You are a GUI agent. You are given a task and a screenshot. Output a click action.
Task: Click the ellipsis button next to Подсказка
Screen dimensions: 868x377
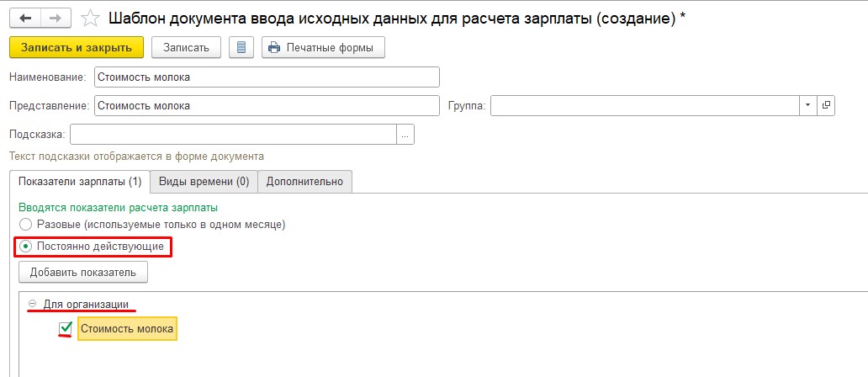pyautogui.click(x=405, y=135)
